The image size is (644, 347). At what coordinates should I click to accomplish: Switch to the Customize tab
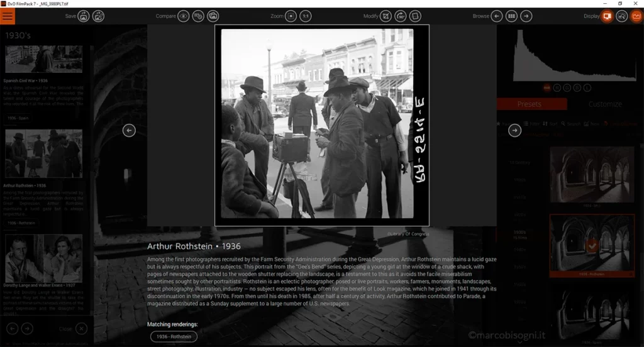click(x=605, y=104)
